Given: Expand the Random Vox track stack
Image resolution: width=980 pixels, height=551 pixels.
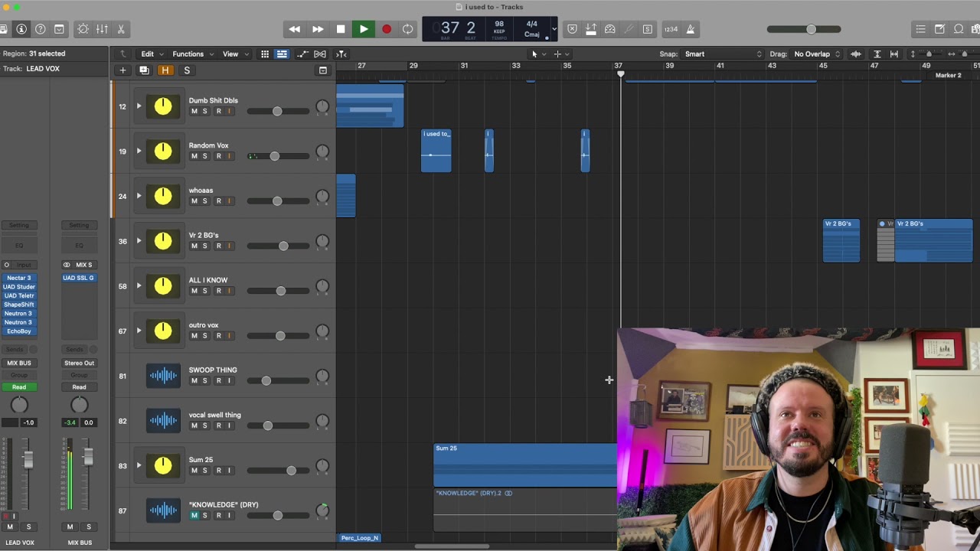Looking at the screenshot, I should click(x=139, y=152).
